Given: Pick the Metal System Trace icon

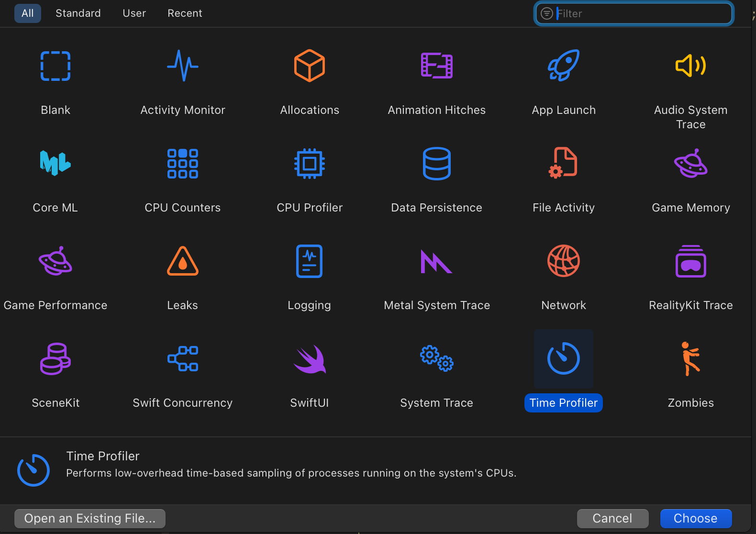Looking at the screenshot, I should (x=436, y=261).
